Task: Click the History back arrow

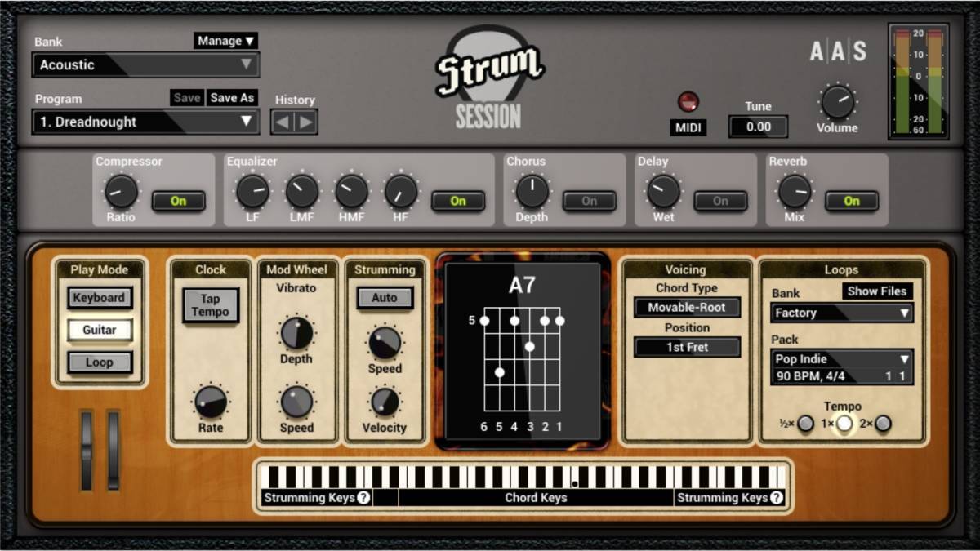Action: coord(283,122)
